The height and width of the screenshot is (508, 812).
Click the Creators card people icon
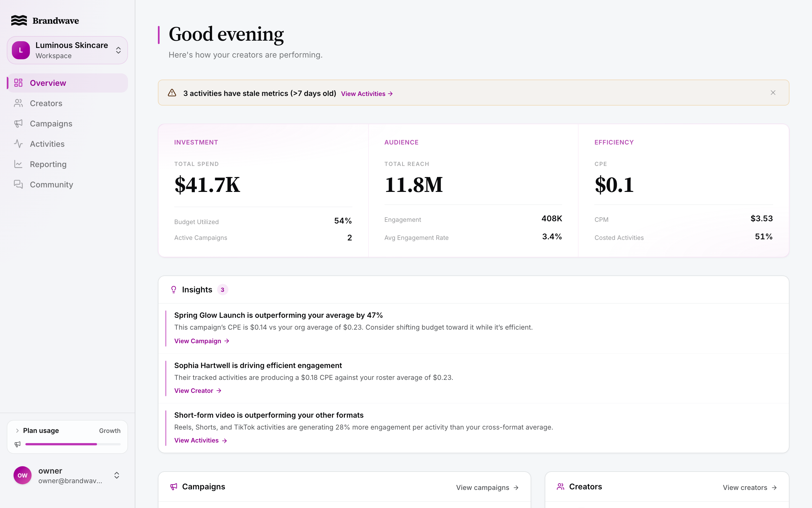[560, 487]
